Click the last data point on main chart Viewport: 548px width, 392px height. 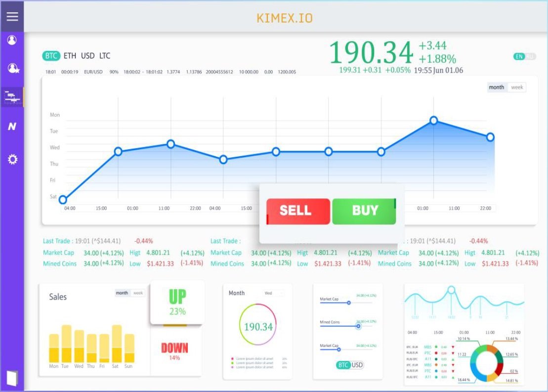[490, 137]
